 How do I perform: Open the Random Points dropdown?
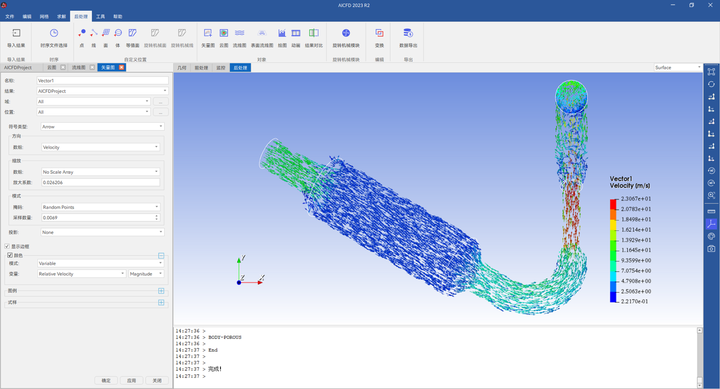100,207
